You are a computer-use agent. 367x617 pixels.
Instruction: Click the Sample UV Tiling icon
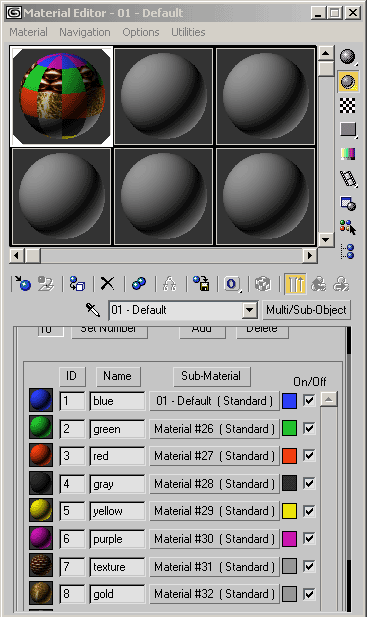pos(348,130)
